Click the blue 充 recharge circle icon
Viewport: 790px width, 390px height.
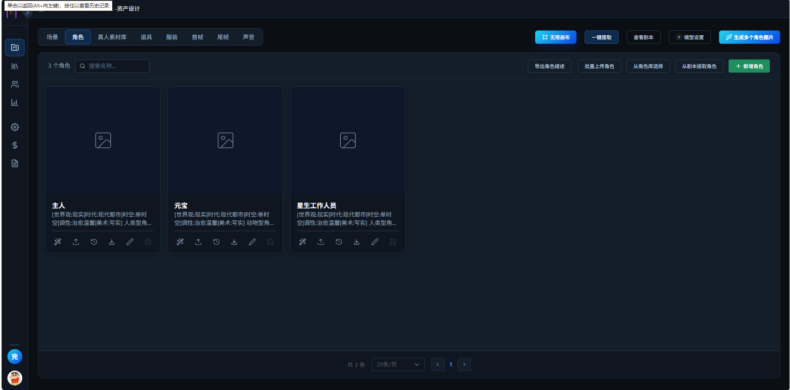coord(15,357)
